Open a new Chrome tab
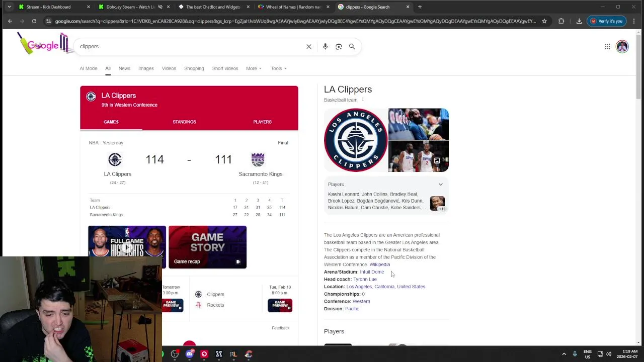 (x=420, y=7)
